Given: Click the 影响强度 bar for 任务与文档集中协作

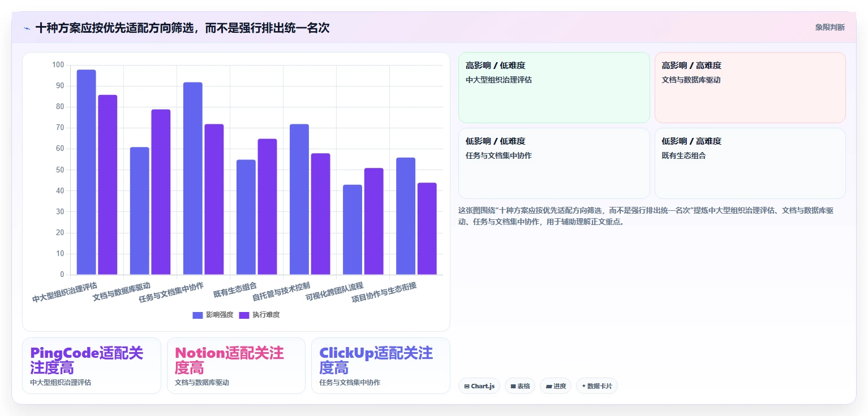Looking at the screenshot, I should (193, 179).
